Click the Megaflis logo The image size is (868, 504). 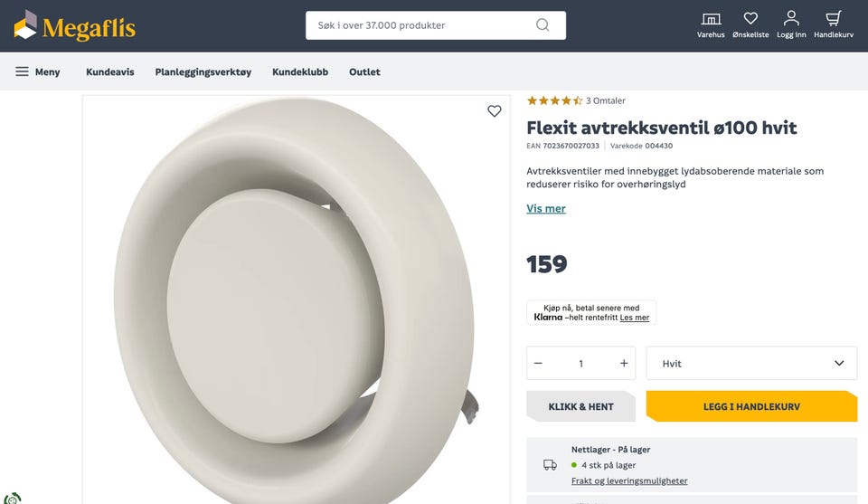click(x=75, y=26)
